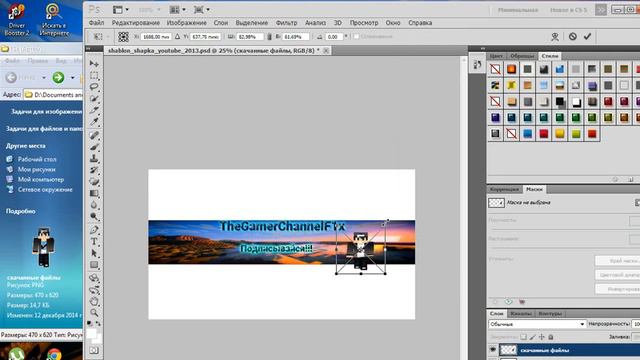640x360 pixels.
Task: Open the Файл menu
Action: point(96,23)
